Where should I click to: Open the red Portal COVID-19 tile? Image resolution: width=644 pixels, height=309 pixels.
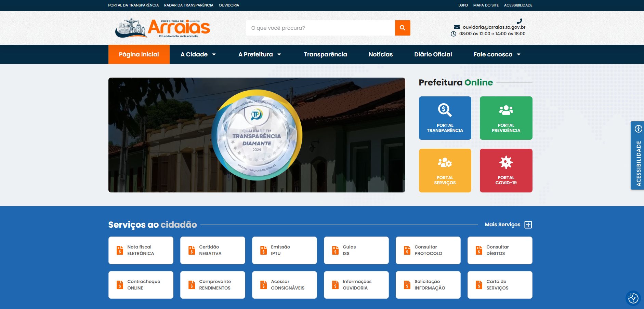(x=505, y=170)
